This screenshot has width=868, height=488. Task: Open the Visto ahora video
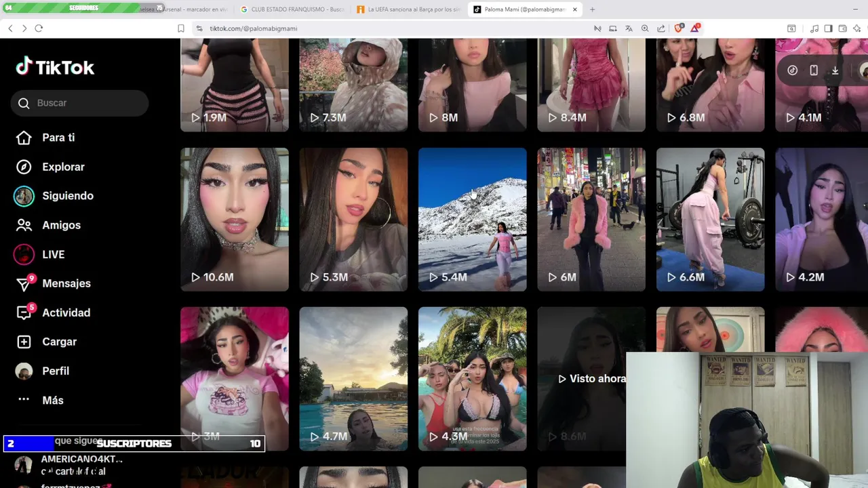click(x=582, y=379)
